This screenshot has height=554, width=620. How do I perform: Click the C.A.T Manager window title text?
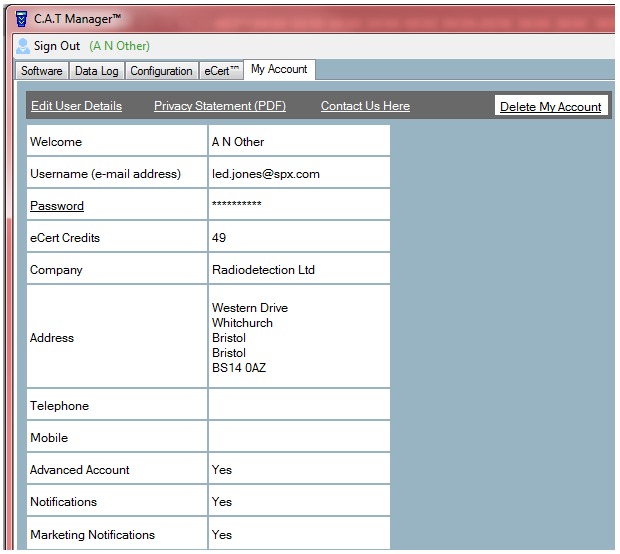(x=78, y=19)
